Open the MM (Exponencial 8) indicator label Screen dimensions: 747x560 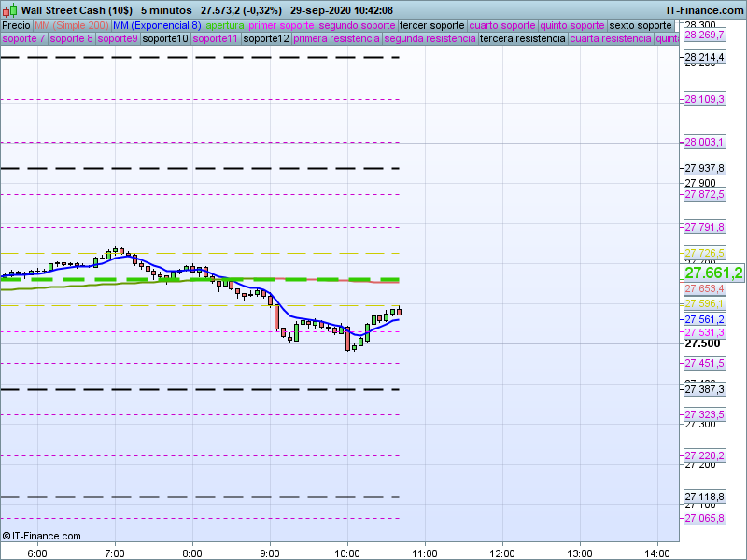click(157, 26)
